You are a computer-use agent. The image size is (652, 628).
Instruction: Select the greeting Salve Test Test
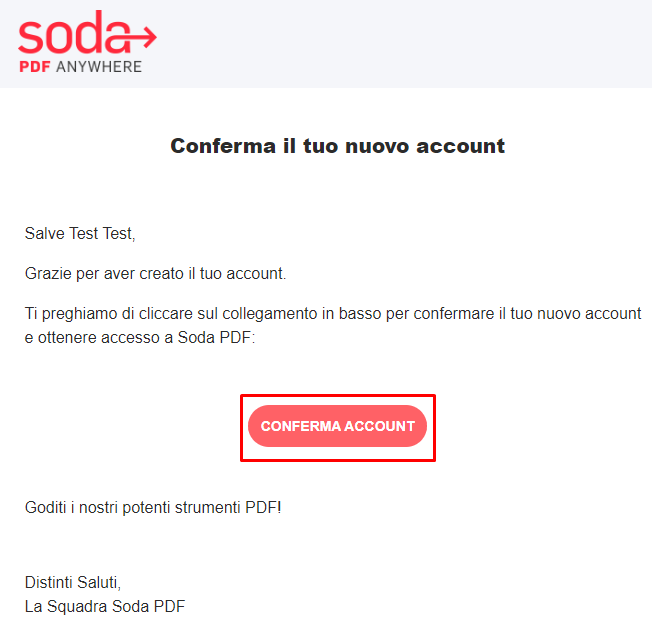pyautogui.click(x=80, y=234)
